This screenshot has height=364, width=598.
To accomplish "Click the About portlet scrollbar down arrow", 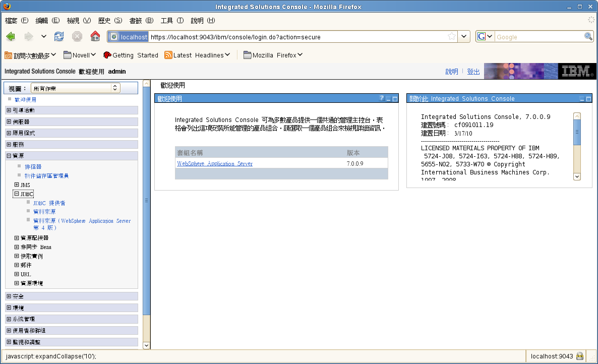I will [577, 176].
